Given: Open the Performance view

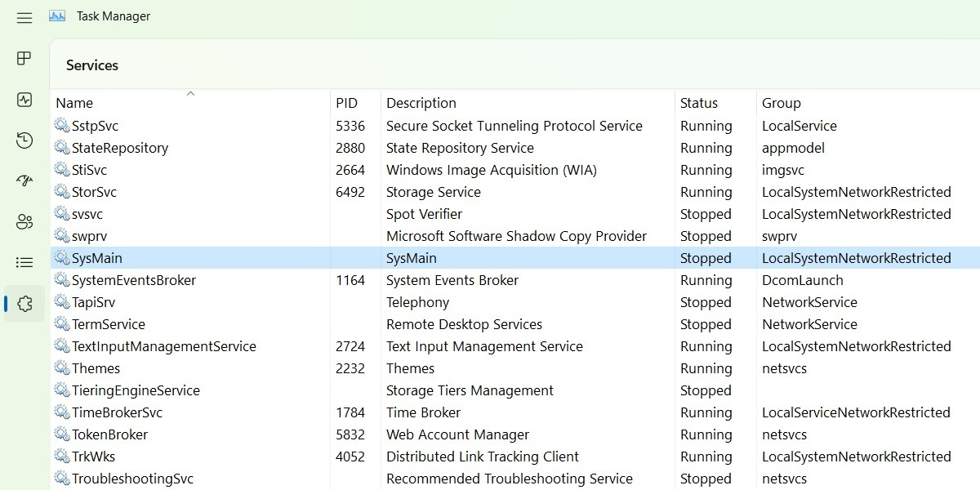Looking at the screenshot, I should (x=24, y=99).
